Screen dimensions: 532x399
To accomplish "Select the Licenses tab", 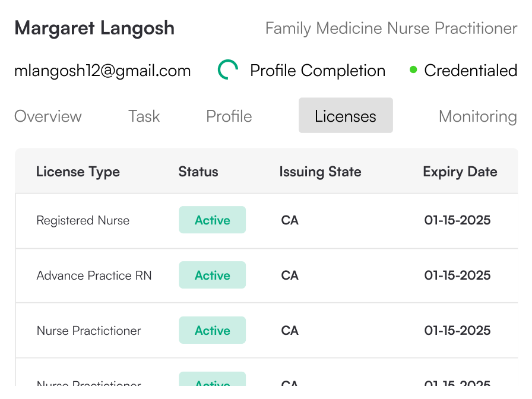I will 346,116.
